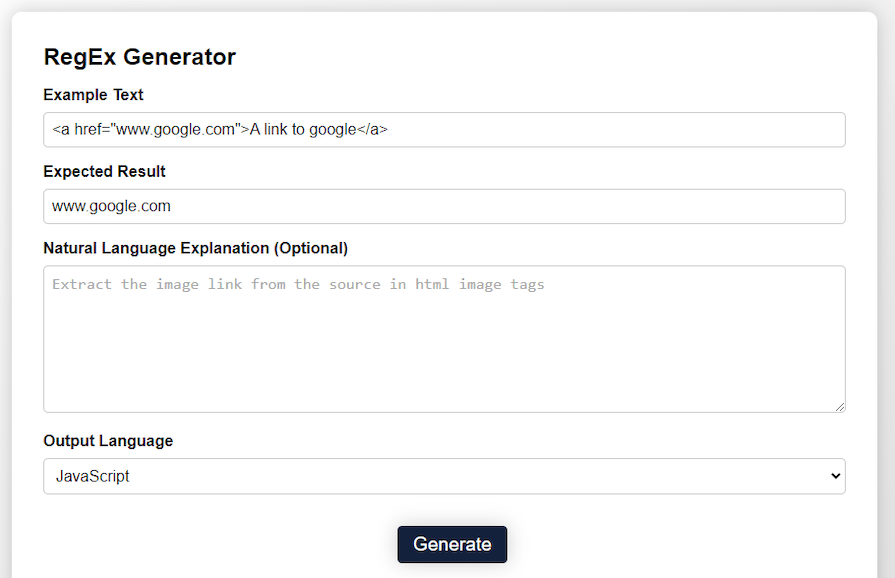Click "www.google.com" text in Expected Result
The width and height of the screenshot is (895, 578).
(111, 207)
